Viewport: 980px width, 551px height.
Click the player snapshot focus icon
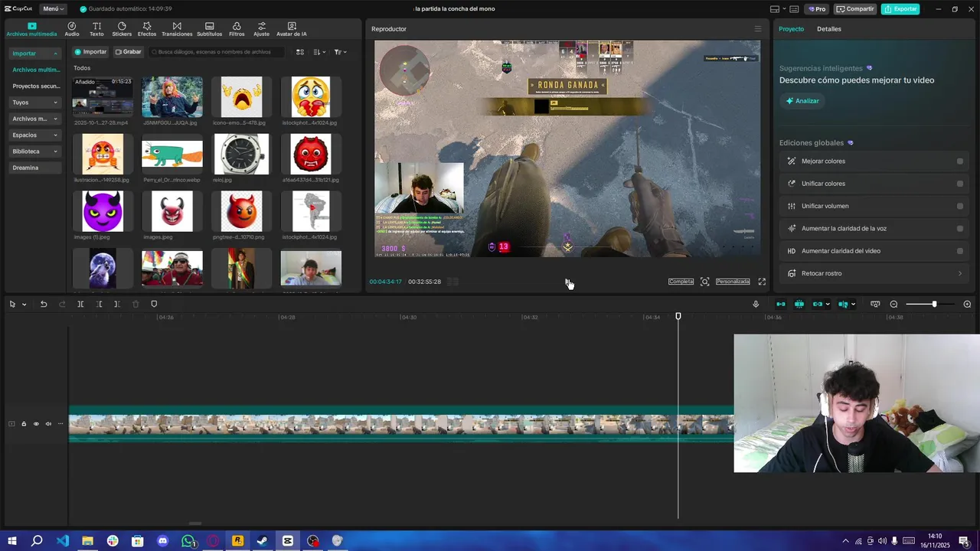coord(705,282)
